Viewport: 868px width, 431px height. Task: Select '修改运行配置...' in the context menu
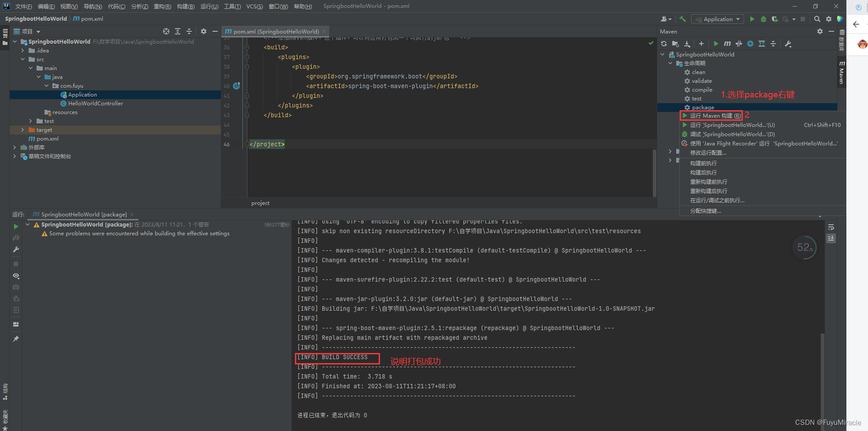click(708, 152)
